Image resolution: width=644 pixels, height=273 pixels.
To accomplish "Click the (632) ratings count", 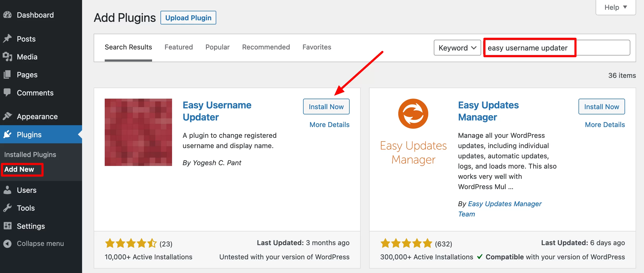I will pos(444,244).
